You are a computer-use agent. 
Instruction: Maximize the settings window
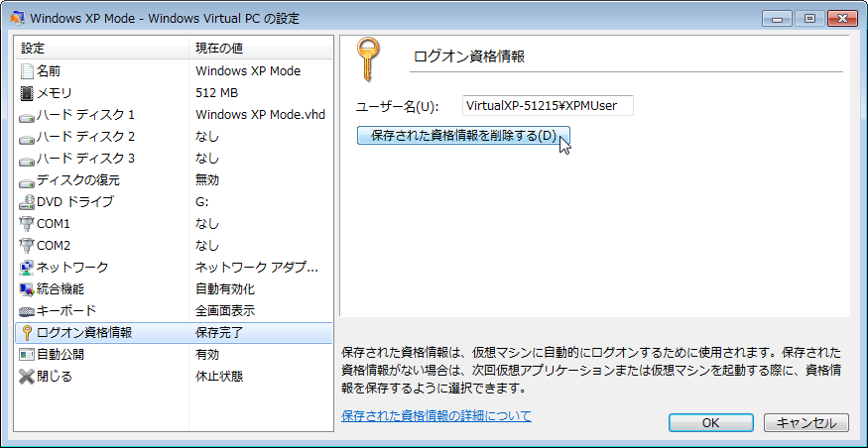coord(809,19)
